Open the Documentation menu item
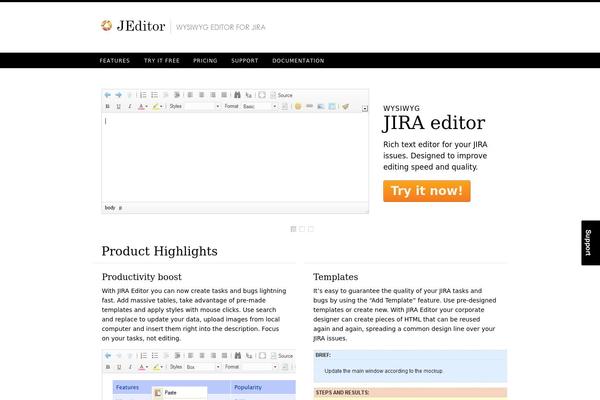The image size is (600, 400). coord(298,60)
